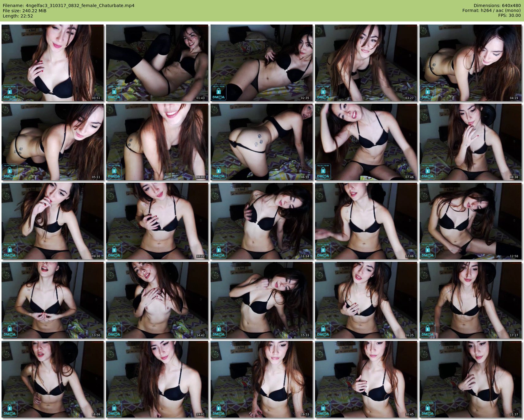Screen dimensions: 524x420
Task: Click the DMCA badge in the 09:30 frame
Action: (x=9, y=251)
